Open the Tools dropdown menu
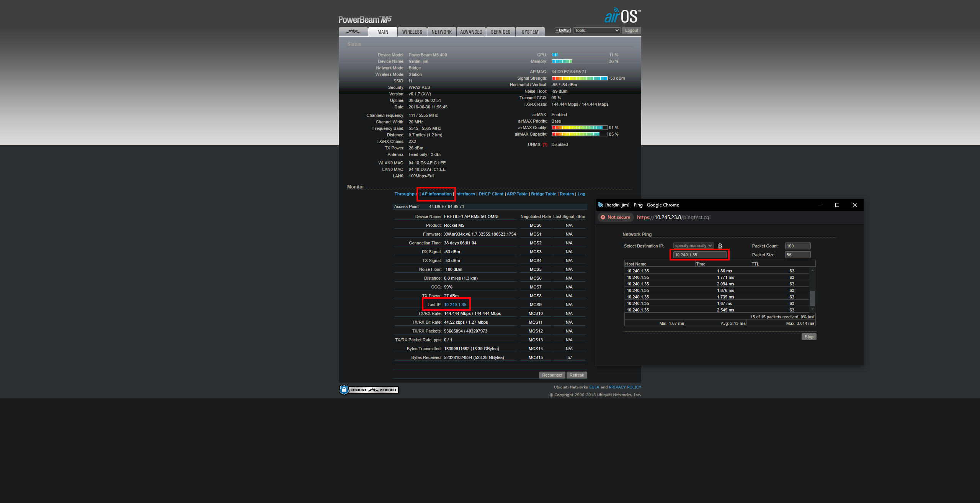 point(597,31)
